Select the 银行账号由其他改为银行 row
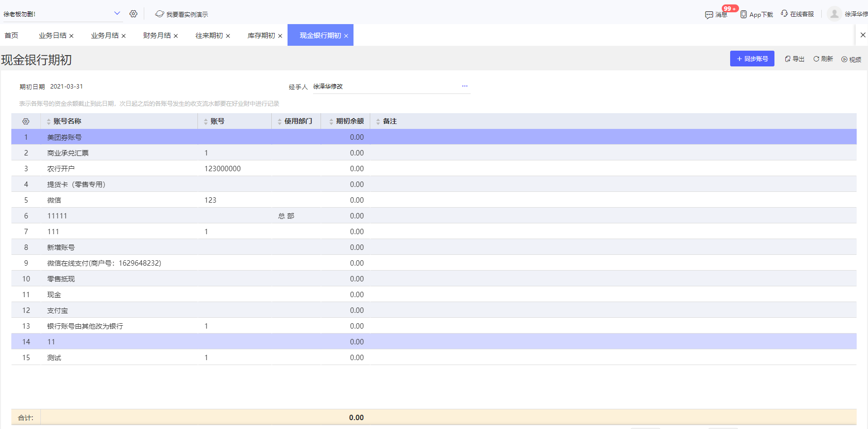 [x=434, y=326]
